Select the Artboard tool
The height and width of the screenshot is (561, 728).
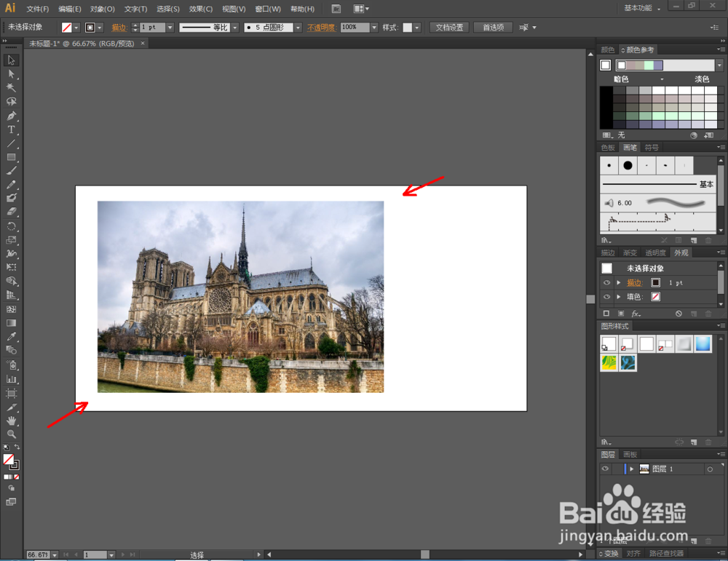point(11,394)
